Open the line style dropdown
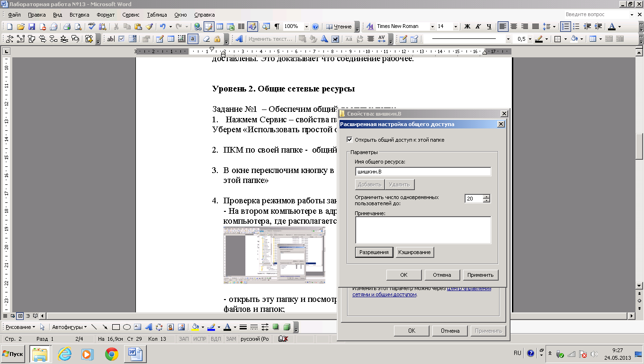 coord(509,39)
